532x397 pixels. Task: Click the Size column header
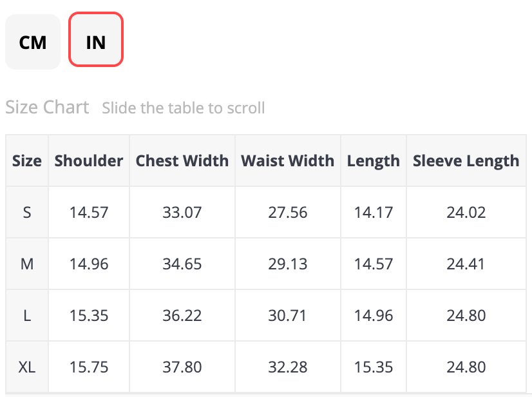[x=27, y=161]
